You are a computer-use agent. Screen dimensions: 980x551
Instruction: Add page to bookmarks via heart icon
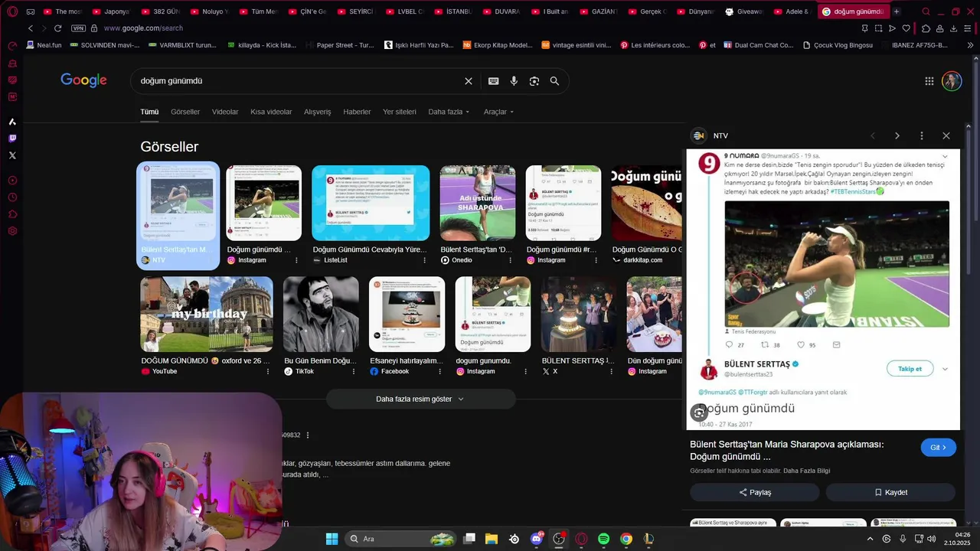pos(906,28)
